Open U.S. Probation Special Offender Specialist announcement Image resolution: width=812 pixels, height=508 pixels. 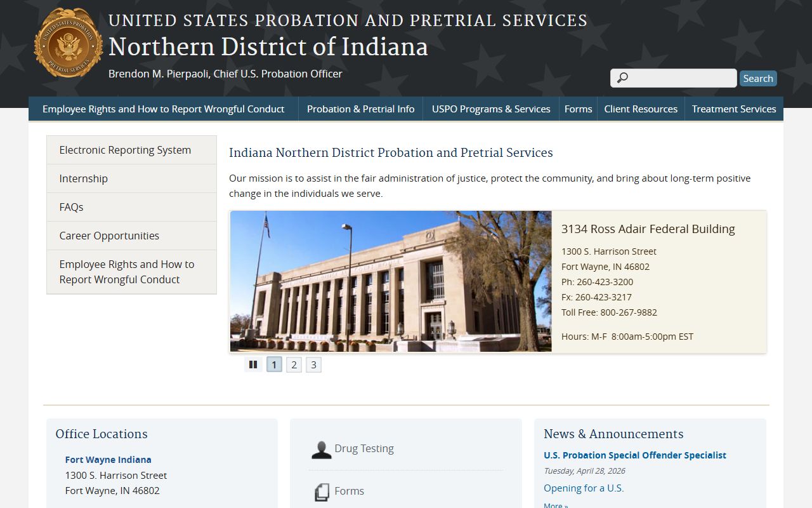(x=635, y=455)
